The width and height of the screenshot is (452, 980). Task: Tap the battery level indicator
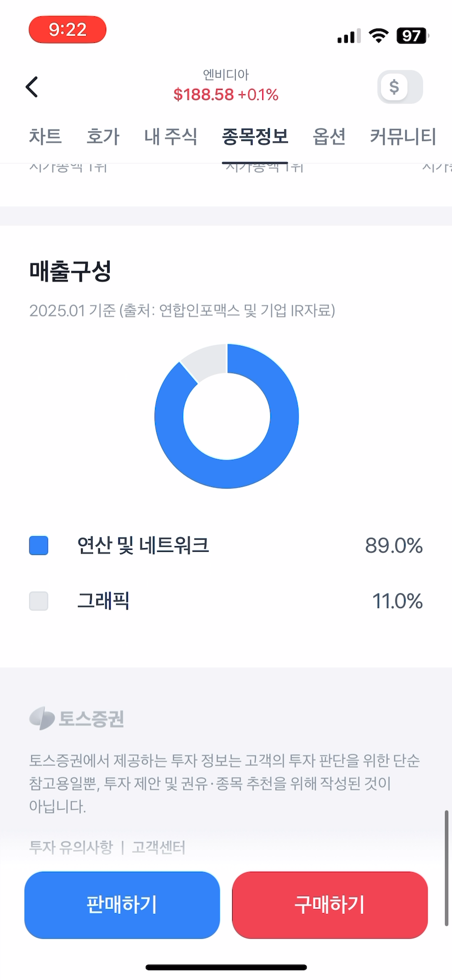pyautogui.click(x=412, y=36)
